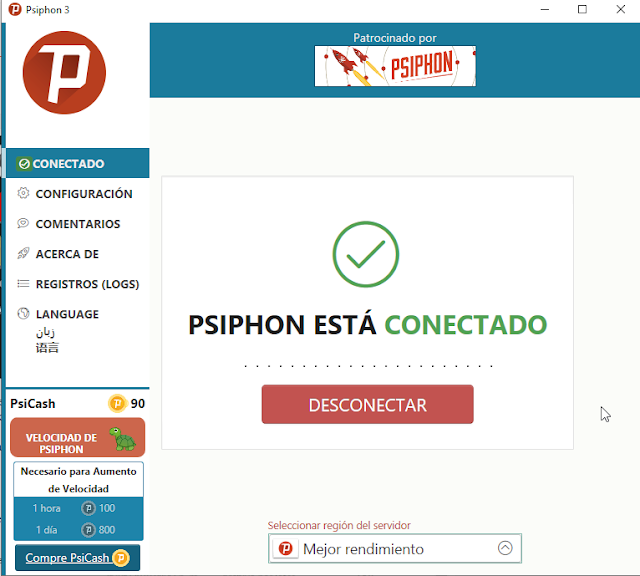Select the Mejor rendimiento region box

coord(395,548)
